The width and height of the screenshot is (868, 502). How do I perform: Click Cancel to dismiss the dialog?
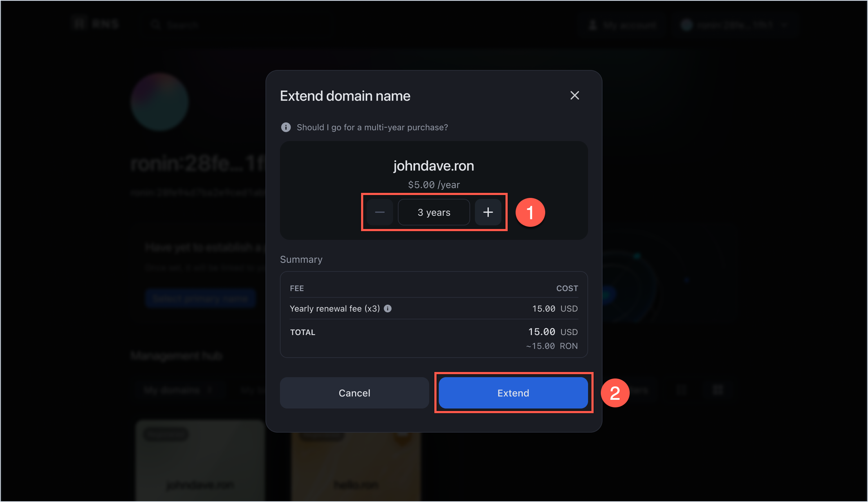pos(355,393)
